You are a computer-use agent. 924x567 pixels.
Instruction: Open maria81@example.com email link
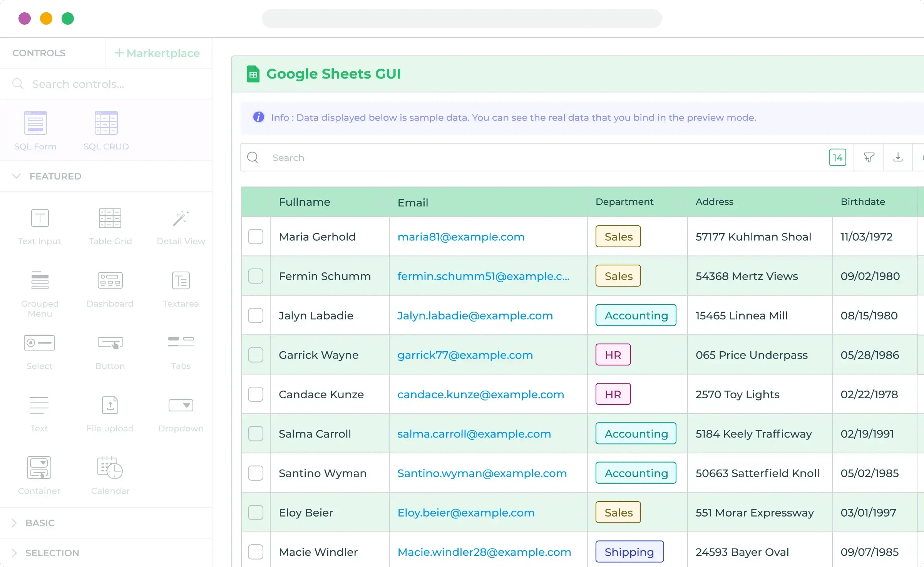(x=461, y=237)
